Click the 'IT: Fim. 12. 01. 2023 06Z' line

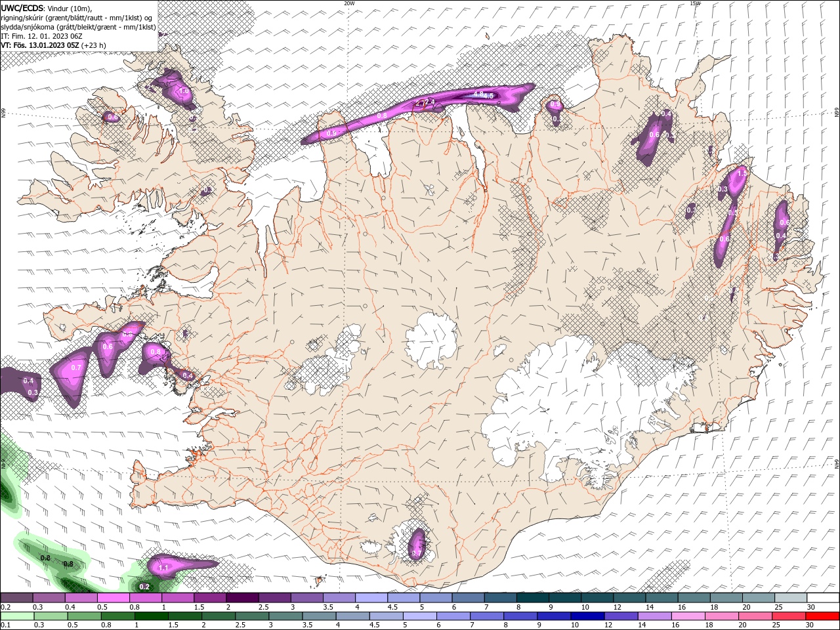41,36
